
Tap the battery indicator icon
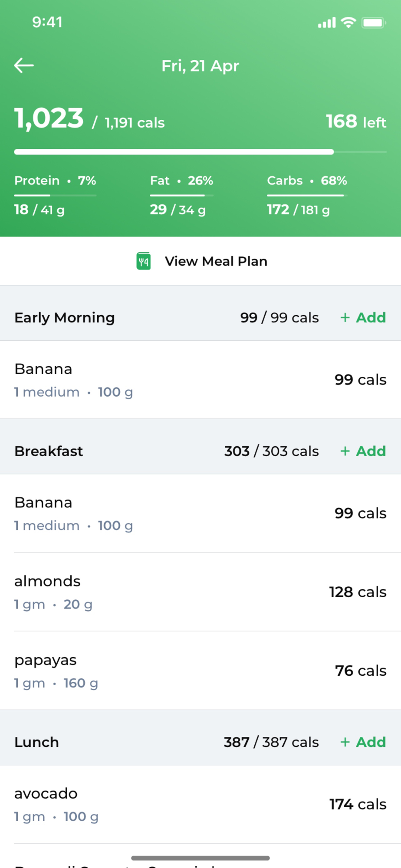pos(374,23)
